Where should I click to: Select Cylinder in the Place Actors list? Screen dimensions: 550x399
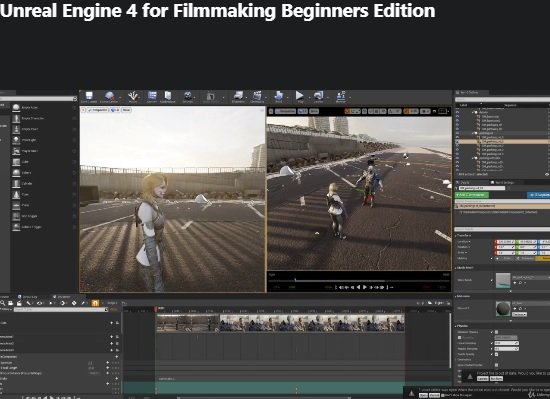point(44,184)
